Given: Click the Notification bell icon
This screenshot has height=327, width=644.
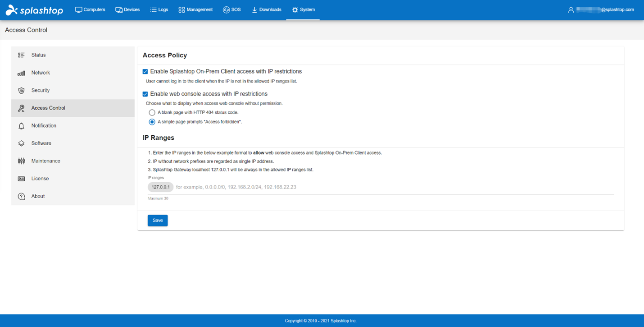Looking at the screenshot, I should pos(21,126).
